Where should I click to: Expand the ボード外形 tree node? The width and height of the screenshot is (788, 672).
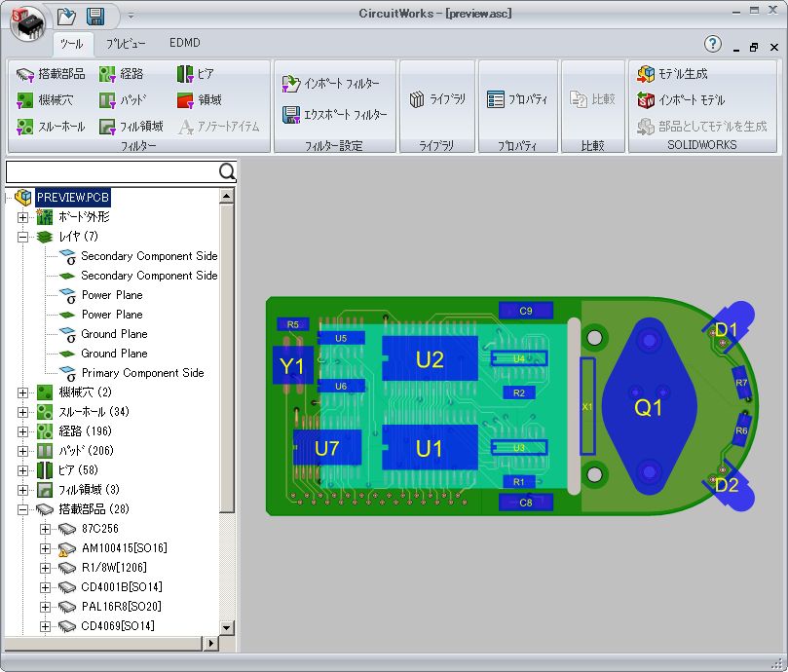tap(22, 217)
